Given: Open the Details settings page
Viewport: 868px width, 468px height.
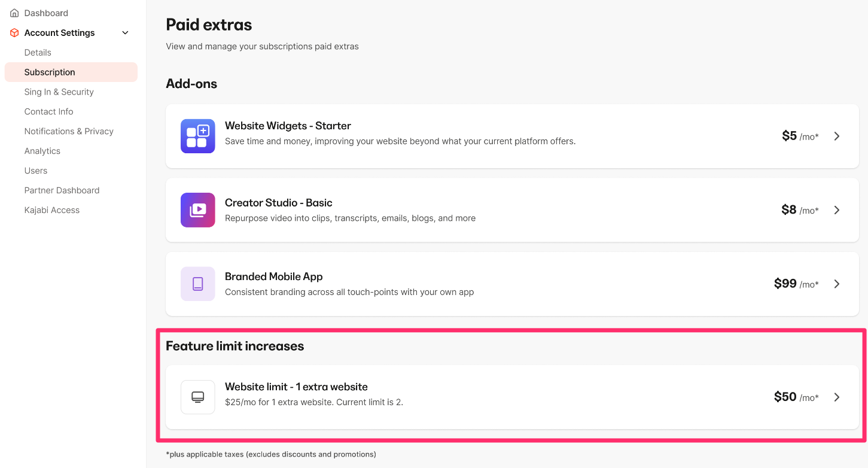Looking at the screenshot, I should click(38, 52).
